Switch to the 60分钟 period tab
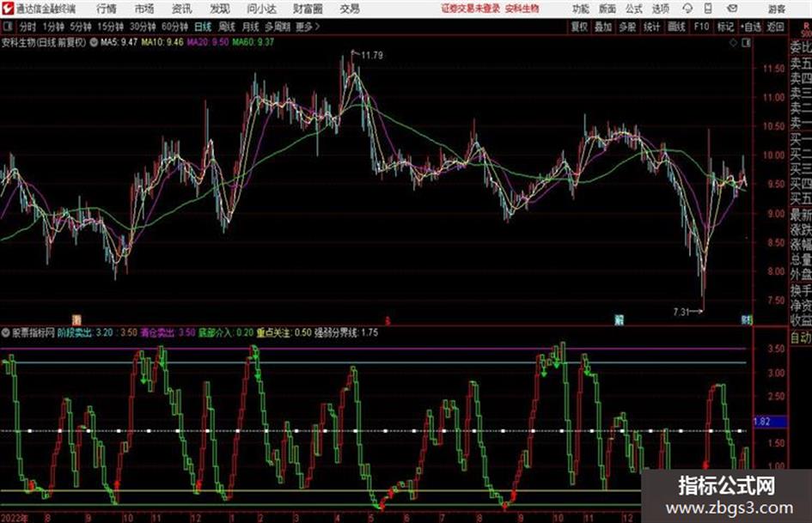 [x=175, y=27]
